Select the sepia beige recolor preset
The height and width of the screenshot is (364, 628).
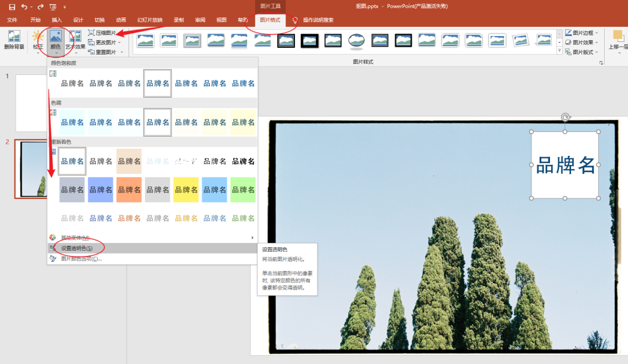coord(129,161)
